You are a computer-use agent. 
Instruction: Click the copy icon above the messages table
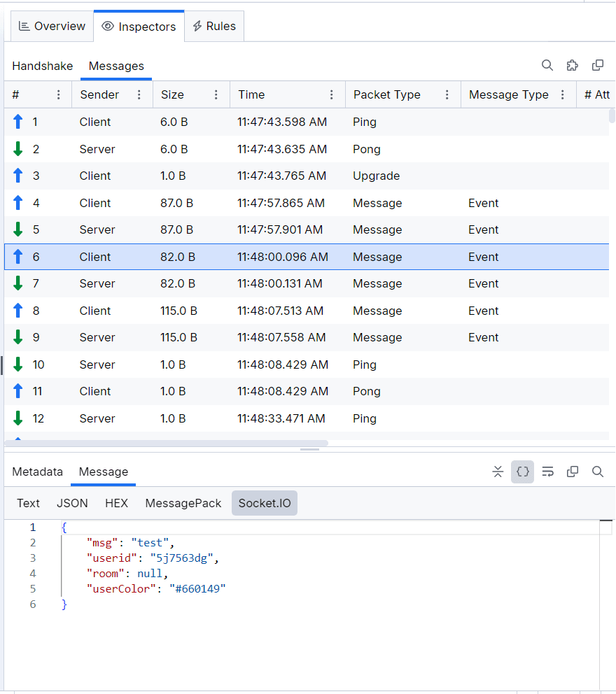tap(598, 65)
